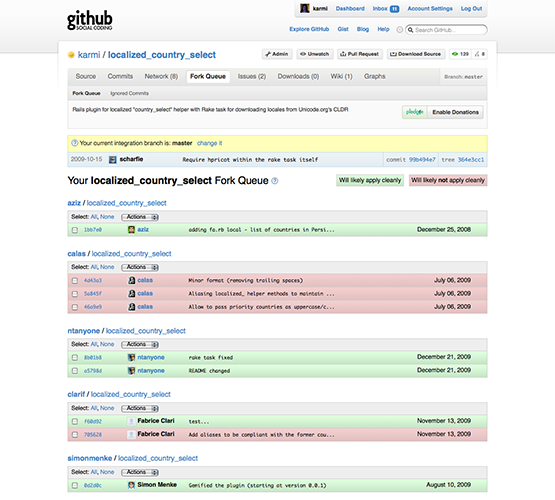Screen dimensions: 555x500
Task: Click Simon Menke's avatar in the Gemified row
Action: [x=131, y=485]
